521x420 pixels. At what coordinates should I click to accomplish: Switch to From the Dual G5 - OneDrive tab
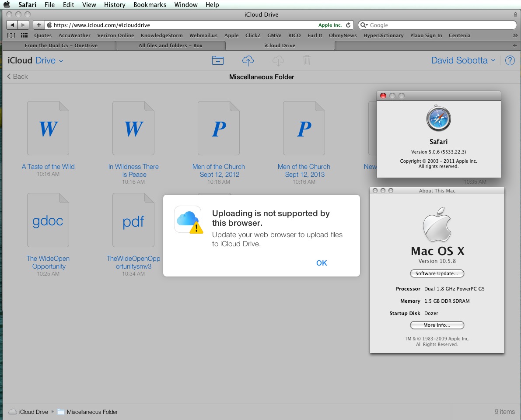(x=61, y=45)
